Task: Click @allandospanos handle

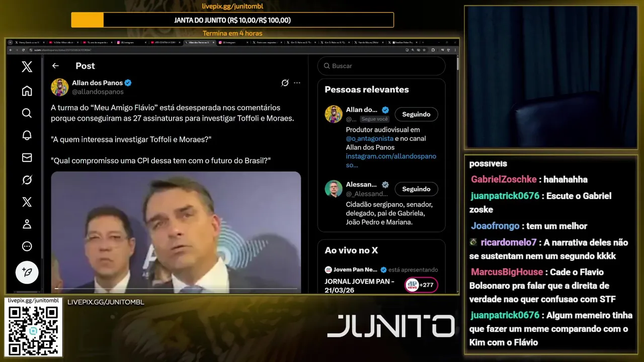Action: coord(98,92)
